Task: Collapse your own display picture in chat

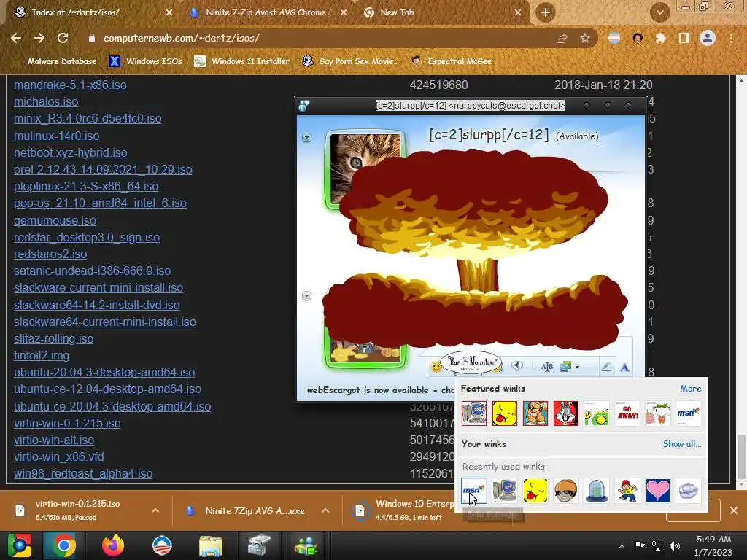Action: click(307, 296)
